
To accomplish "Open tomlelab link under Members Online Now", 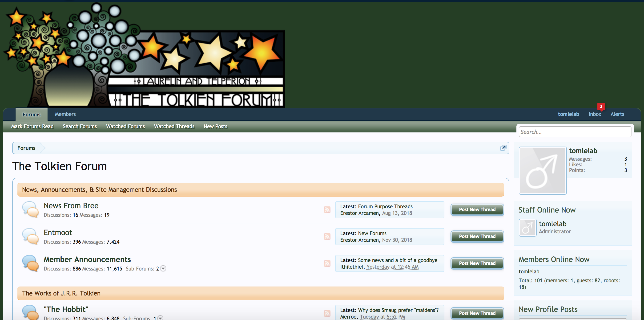I will [x=529, y=271].
